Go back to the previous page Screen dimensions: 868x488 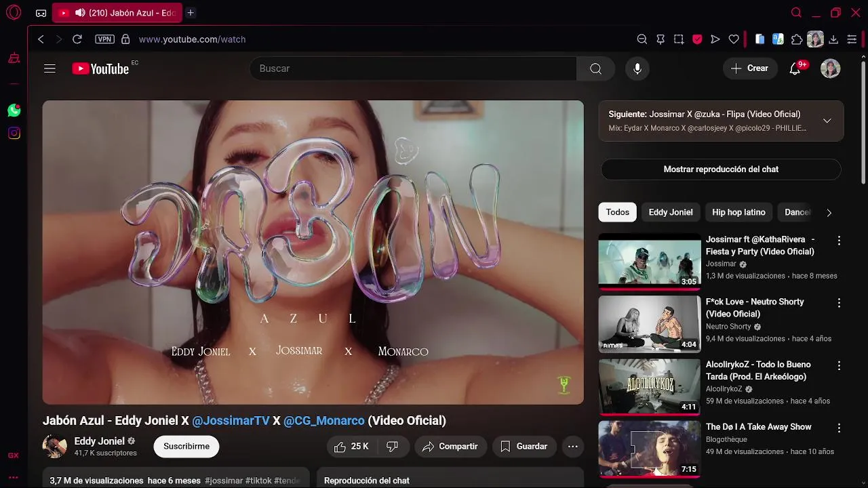pos(41,39)
